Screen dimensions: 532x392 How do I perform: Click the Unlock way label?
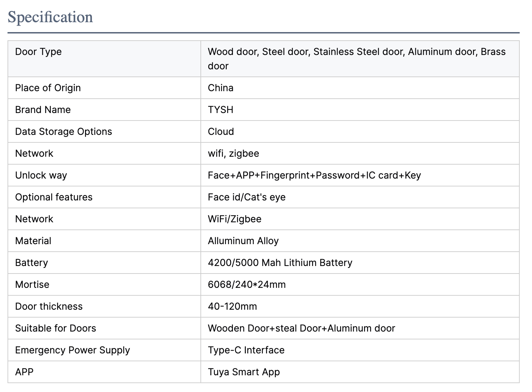41,176
